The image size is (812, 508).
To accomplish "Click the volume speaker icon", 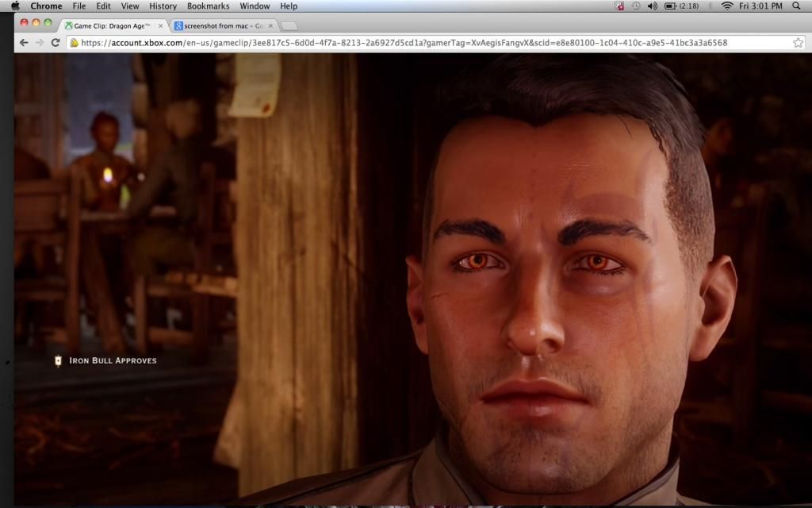I will coord(653,6).
